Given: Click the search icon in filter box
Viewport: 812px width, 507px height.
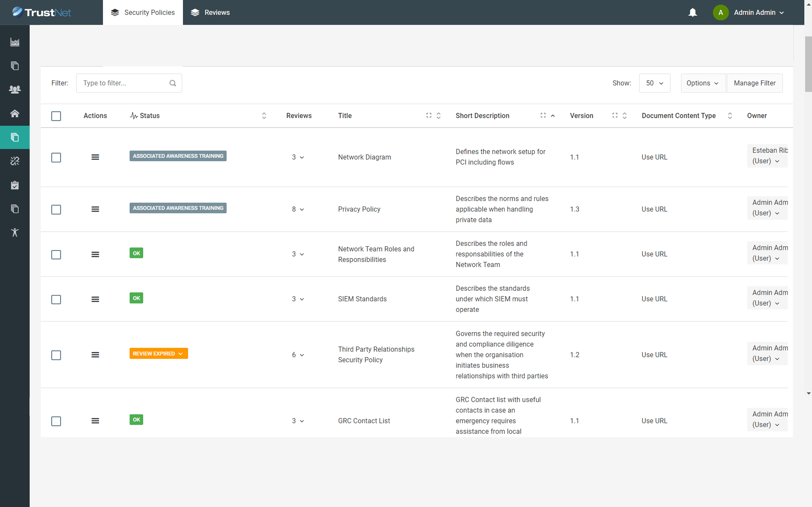Looking at the screenshot, I should point(173,83).
